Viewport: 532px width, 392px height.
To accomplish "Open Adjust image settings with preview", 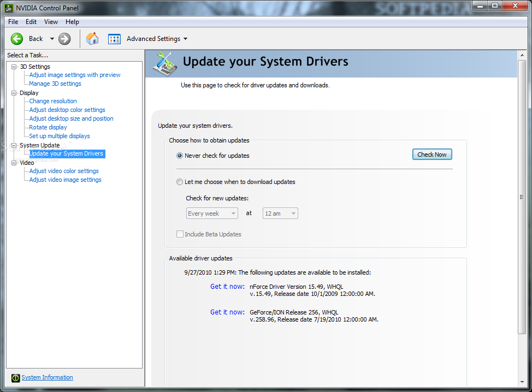I will [x=75, y=75].
